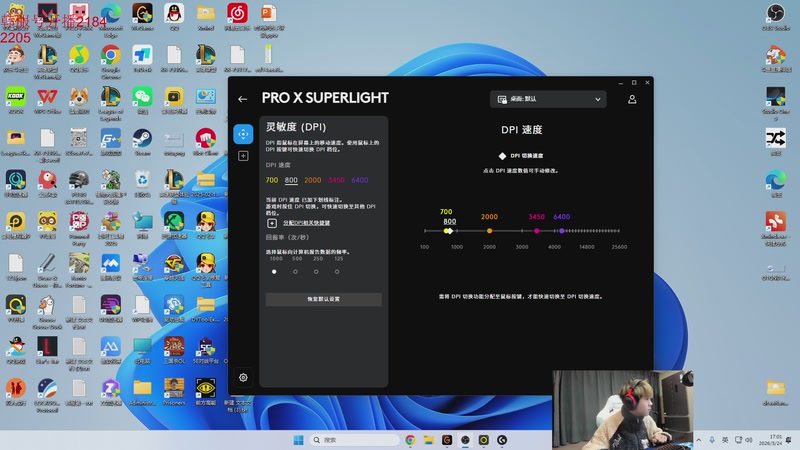Open the Sensitivity (DPI) tab in the sidebar
The image size is (800, 450).
(x=243, y=134)
